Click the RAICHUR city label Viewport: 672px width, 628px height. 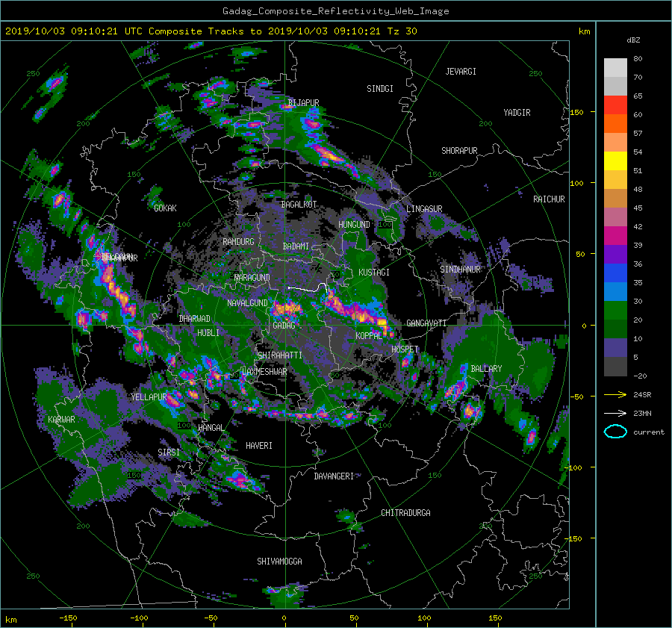tap(549, 199)
